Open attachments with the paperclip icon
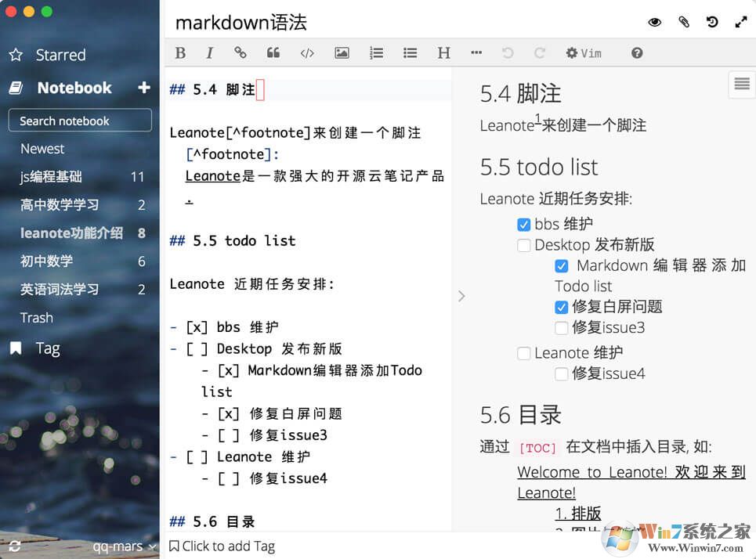 click(684, 22)
